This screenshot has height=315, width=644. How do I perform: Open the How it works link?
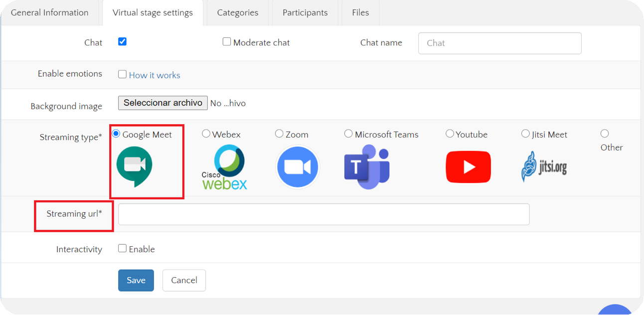155,75
